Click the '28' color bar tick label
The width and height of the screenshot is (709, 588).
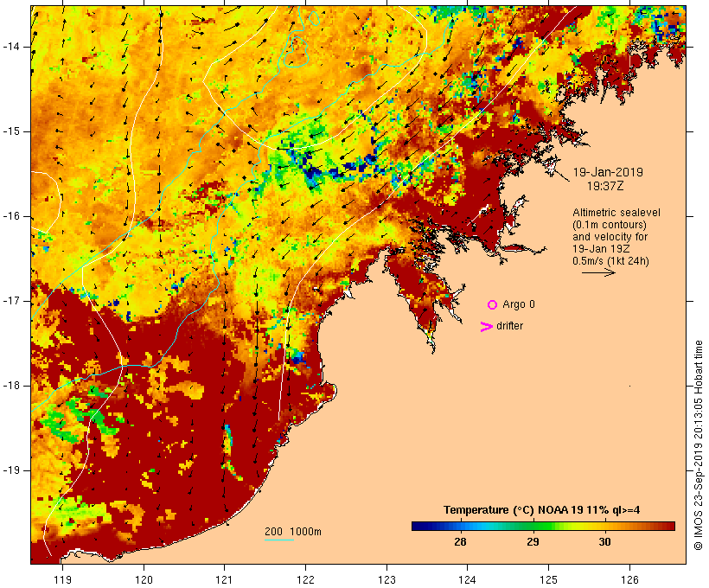click(460, 542)
